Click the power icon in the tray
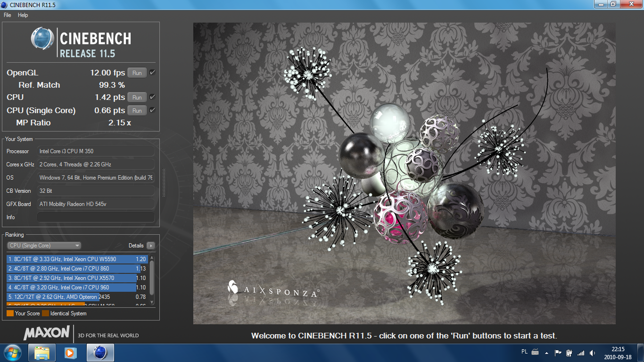The image size is (644, 362). 569,353
